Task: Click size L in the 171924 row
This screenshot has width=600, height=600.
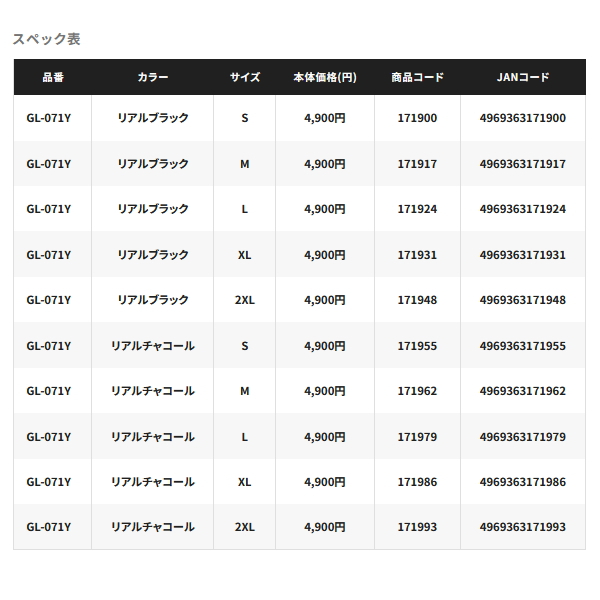Action: pos(245,209)
